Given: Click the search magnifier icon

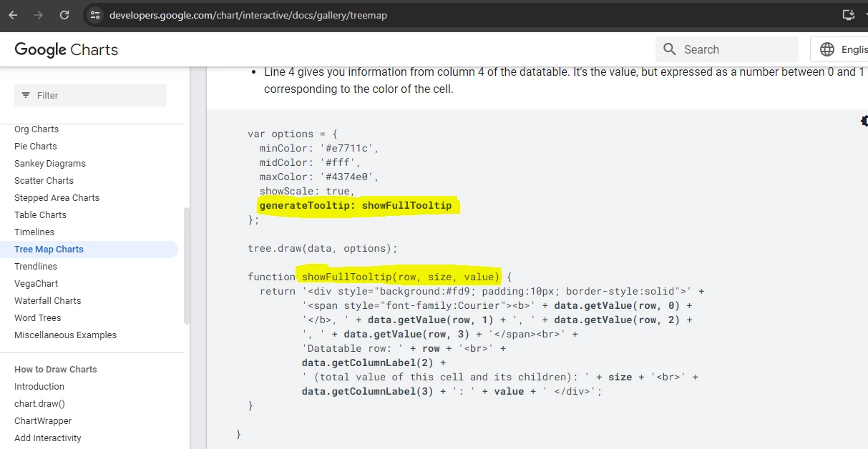Looking at the screenshot, I should pyautogui.click(x=670, y=49).
